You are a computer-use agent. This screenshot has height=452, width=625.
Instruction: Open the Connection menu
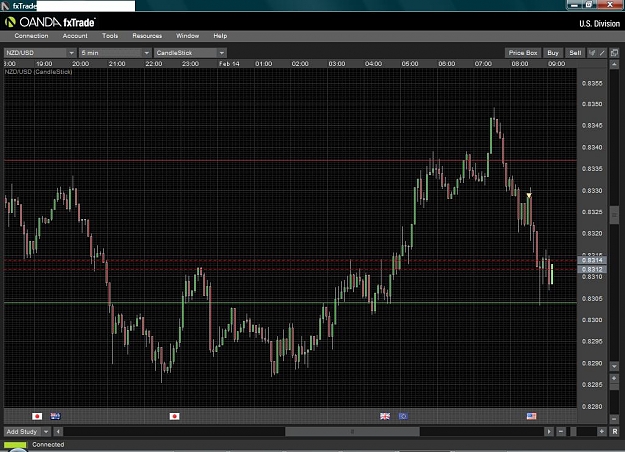(x=31, y=36)
